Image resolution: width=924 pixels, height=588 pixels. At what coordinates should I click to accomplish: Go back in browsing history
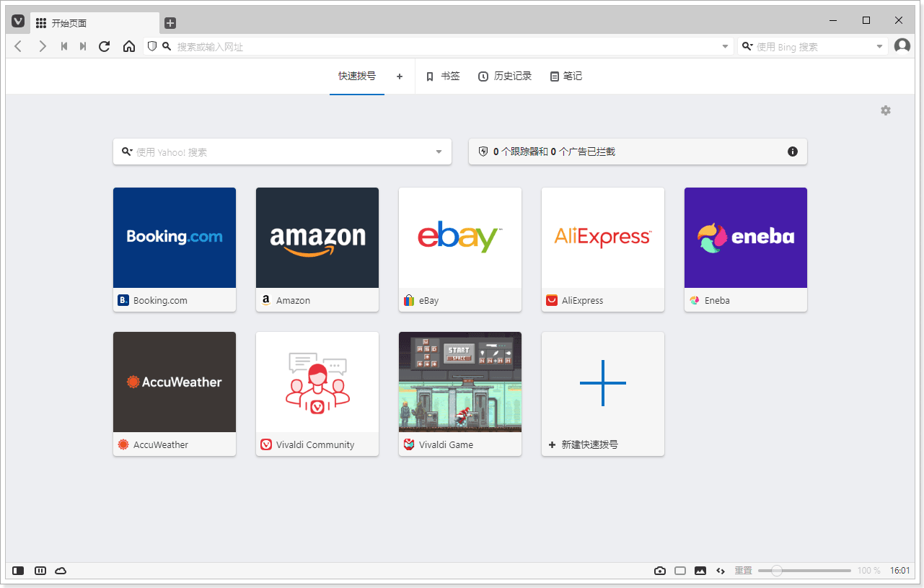(19, 46)
